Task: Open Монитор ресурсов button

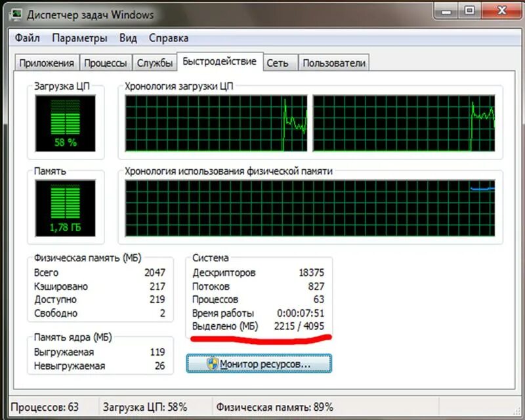Action: coord(259,364)
